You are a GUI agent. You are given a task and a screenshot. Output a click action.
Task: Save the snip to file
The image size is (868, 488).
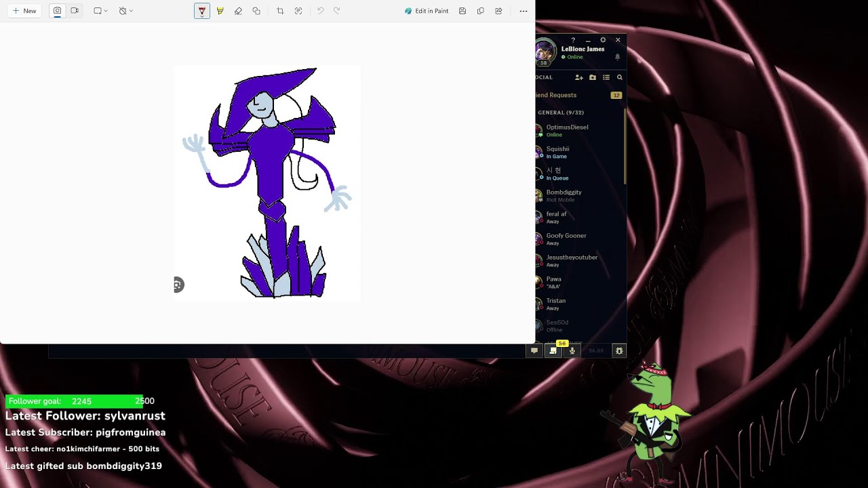click(462, 11)
